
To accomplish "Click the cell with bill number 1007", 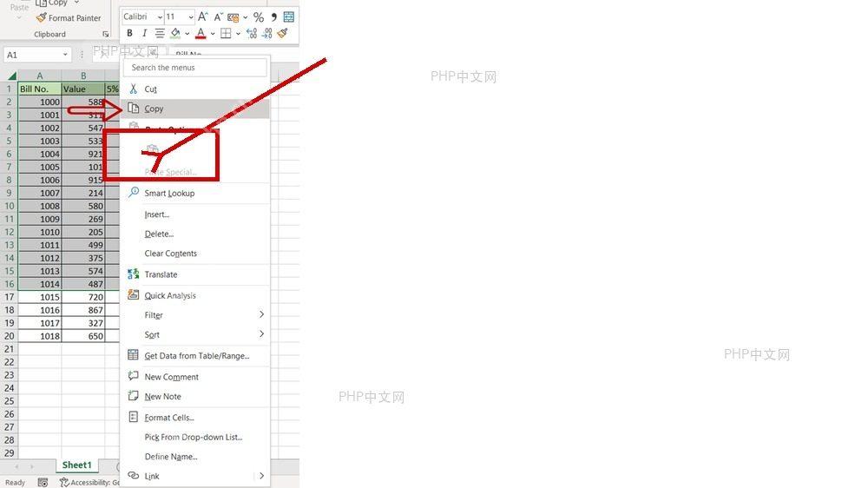I will [39, 193].
